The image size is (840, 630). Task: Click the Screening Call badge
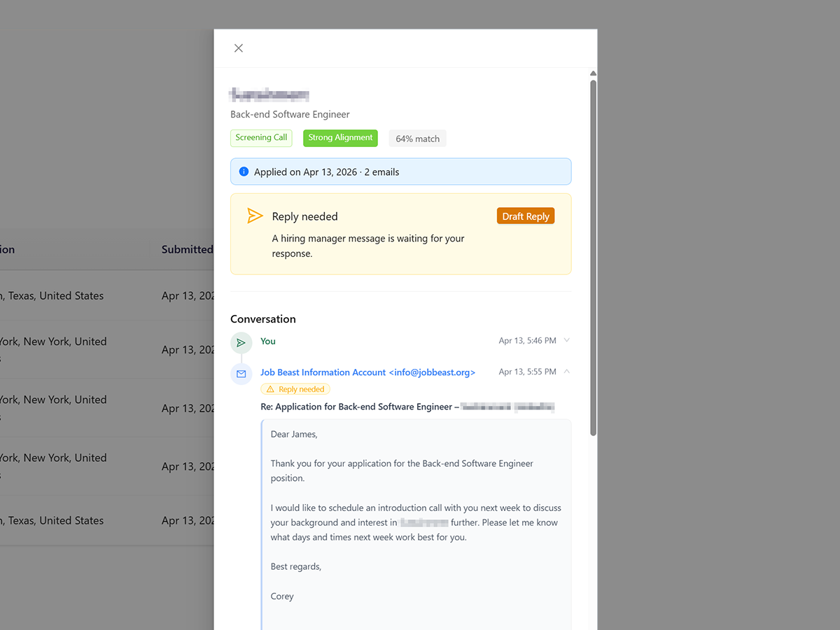pyautogui.click(x=261, y=138)
